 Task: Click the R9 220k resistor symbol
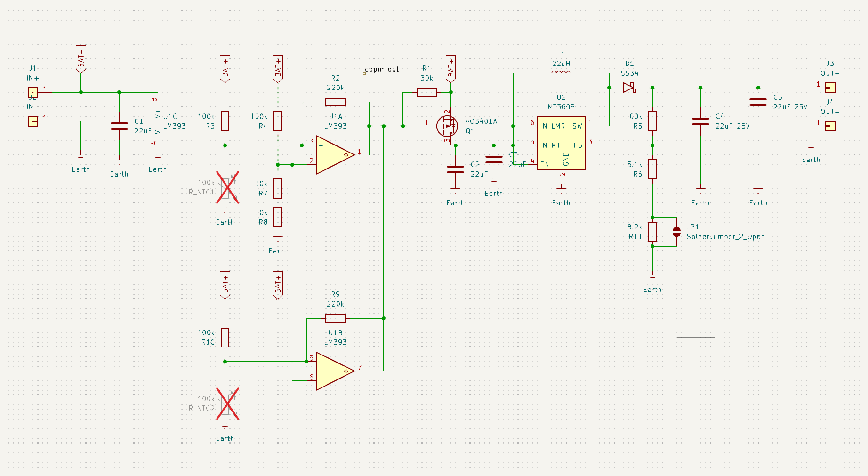click(x=335, y=318)
